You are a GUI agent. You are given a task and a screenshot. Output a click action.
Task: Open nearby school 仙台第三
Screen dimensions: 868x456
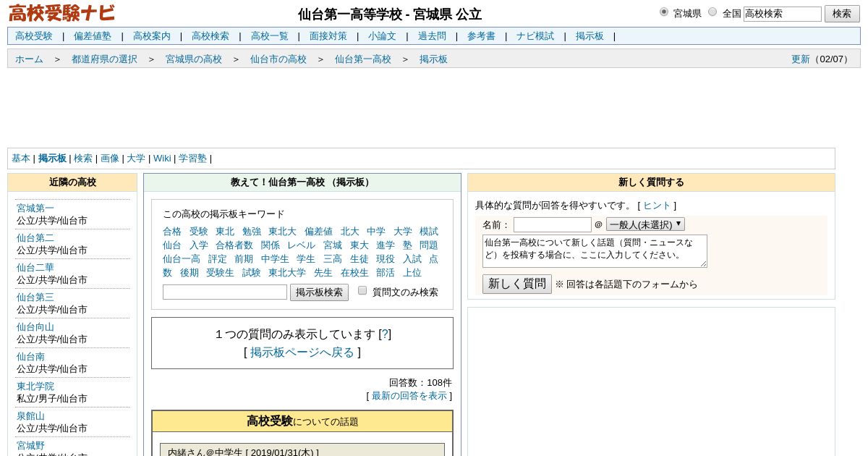point(35,297)
